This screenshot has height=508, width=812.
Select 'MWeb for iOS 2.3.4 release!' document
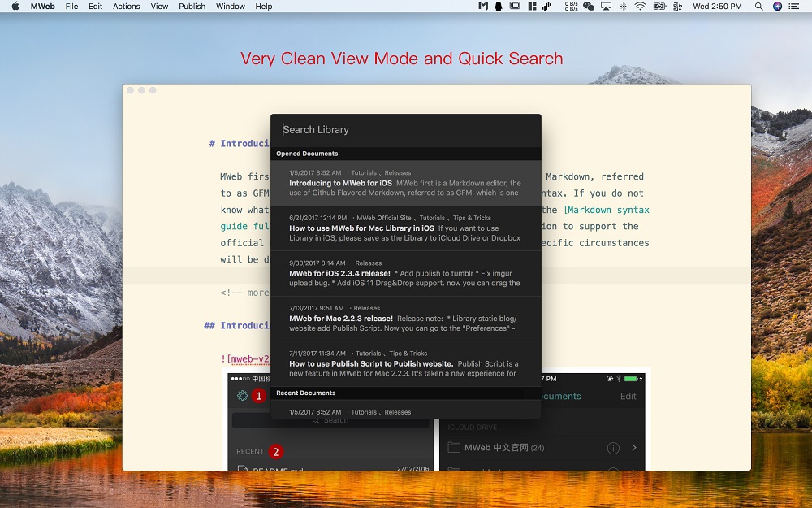point(405,274)
